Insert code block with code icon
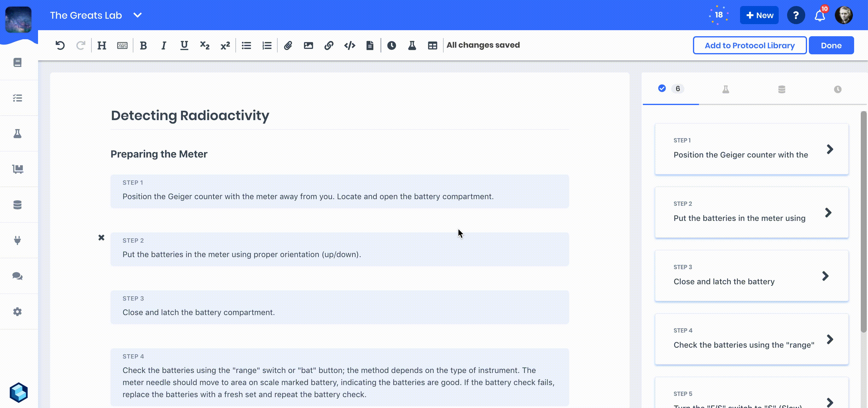The height and width of the screenshot is (408, 868). (349, 45)
